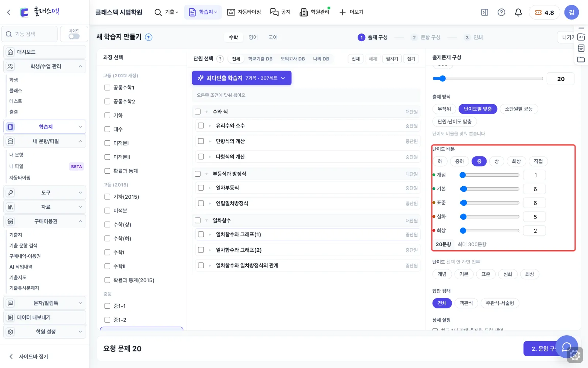Click the 펼치기 button
This screenshot has height=368, width=588.
[x=392, y=59]
